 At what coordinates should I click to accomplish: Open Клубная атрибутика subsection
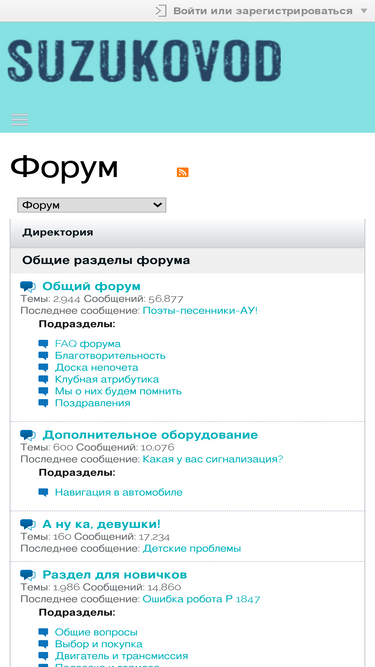pos(107,379)
